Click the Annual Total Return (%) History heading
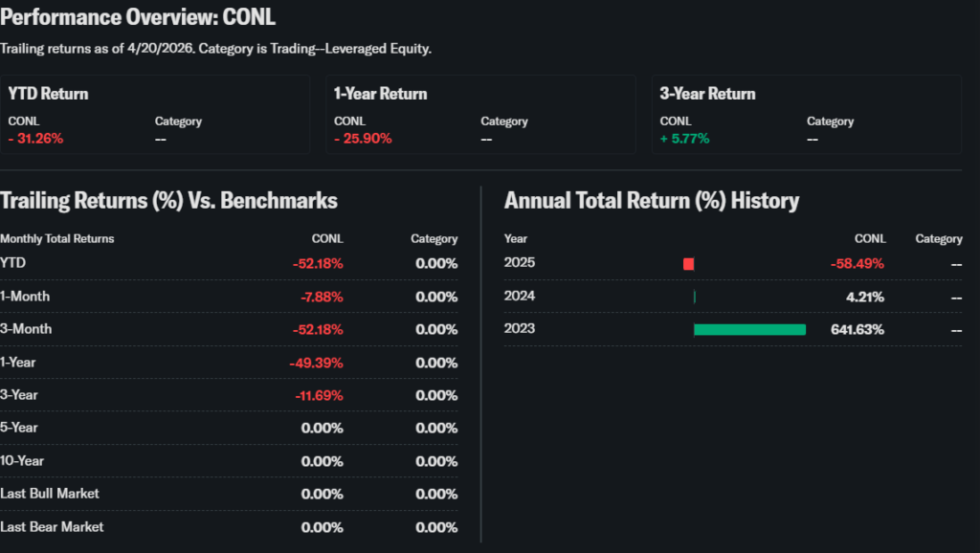This screenshot has width=980, height=553. [651, 201]
